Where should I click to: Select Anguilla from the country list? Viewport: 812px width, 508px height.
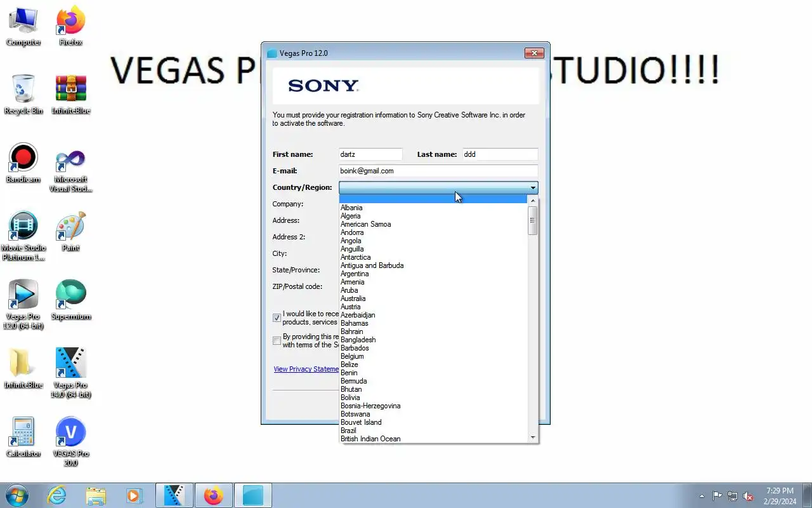click(433, 249)
